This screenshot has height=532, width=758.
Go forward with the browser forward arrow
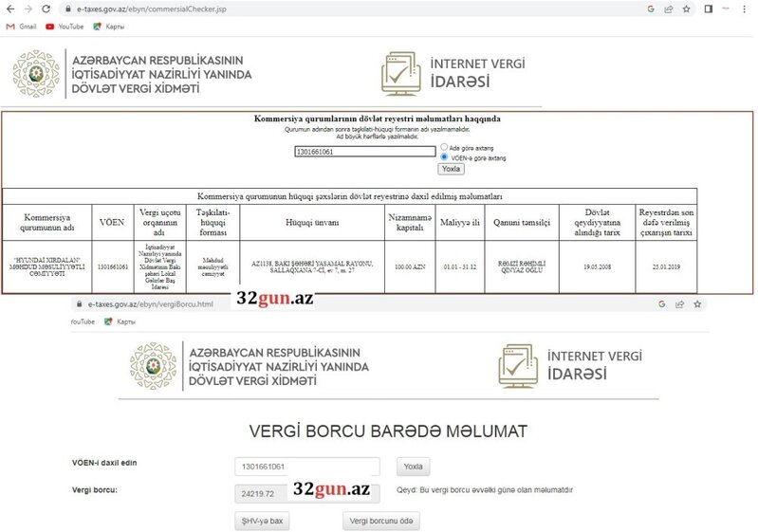click(28, 9)
